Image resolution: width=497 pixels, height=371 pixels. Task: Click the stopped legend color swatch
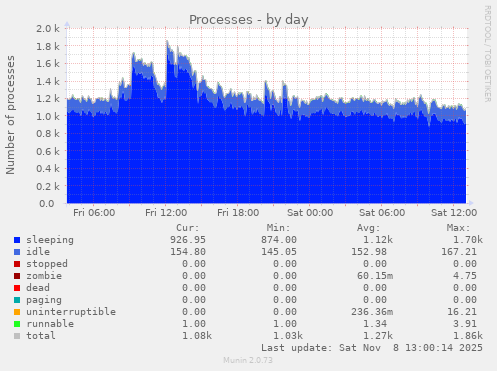[17, 264]
